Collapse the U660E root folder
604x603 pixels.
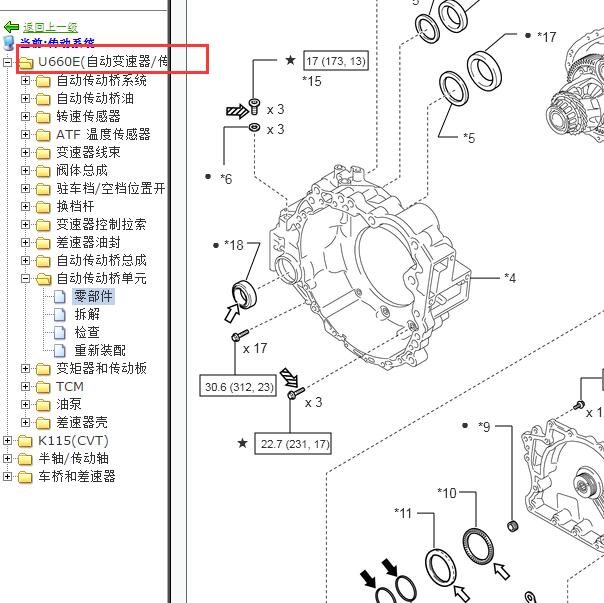[x=7, y=62]
